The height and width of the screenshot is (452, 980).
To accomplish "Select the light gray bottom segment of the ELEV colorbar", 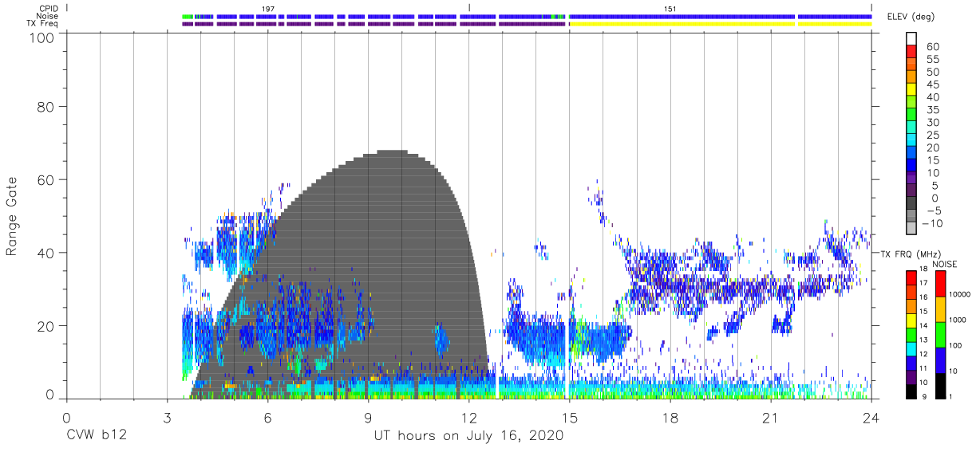I will coord(911,230).
